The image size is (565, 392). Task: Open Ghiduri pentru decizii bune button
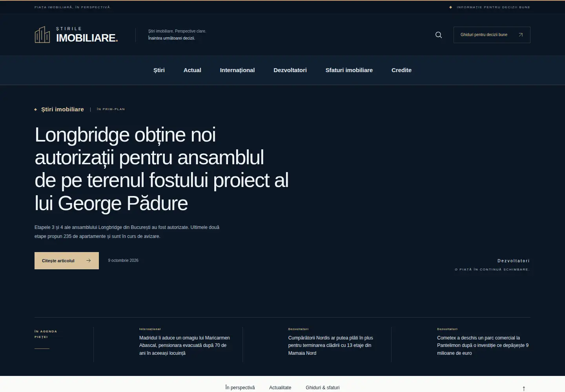[x=492, y=35]
